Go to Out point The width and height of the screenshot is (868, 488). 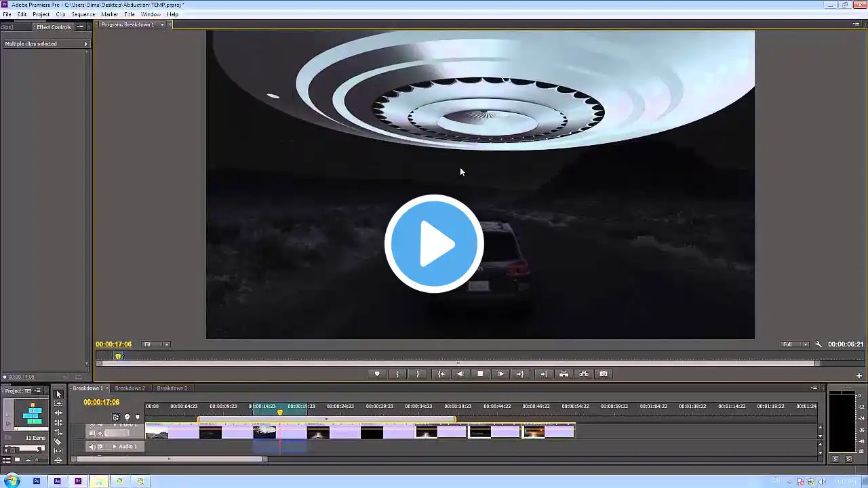(520, 373)
